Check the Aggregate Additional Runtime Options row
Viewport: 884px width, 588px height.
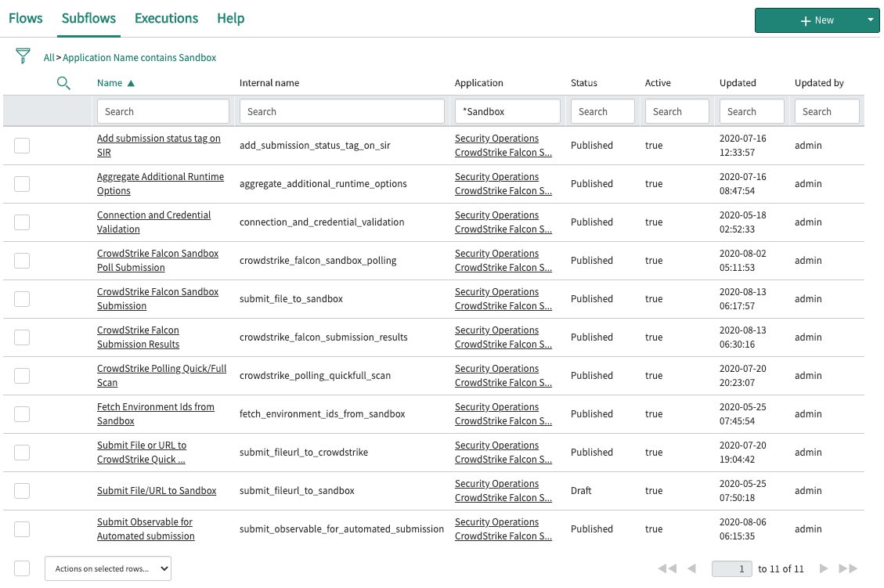pyautogui.click(x=22, y=184)
